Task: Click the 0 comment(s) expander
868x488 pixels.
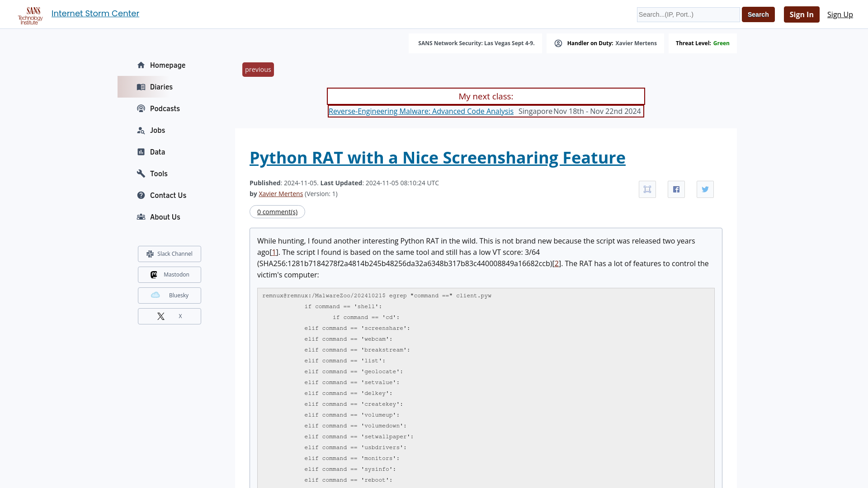Action: coord(277,211)
